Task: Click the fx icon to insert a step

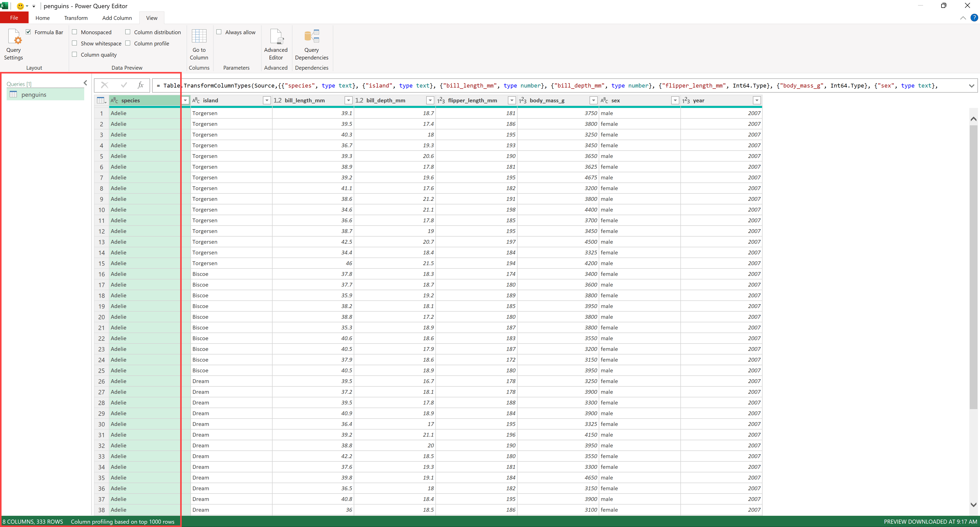Action: point(141,85)
